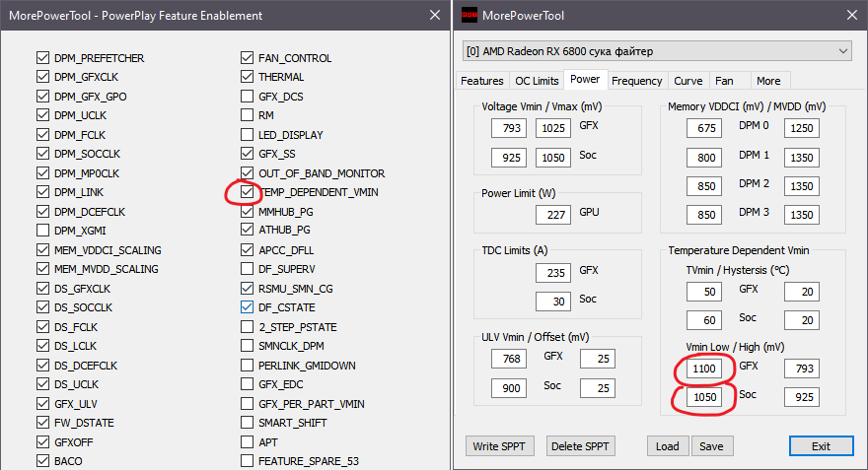
Task: Click the GFX TVmin temperature field
Action: (x=704, y=292)
